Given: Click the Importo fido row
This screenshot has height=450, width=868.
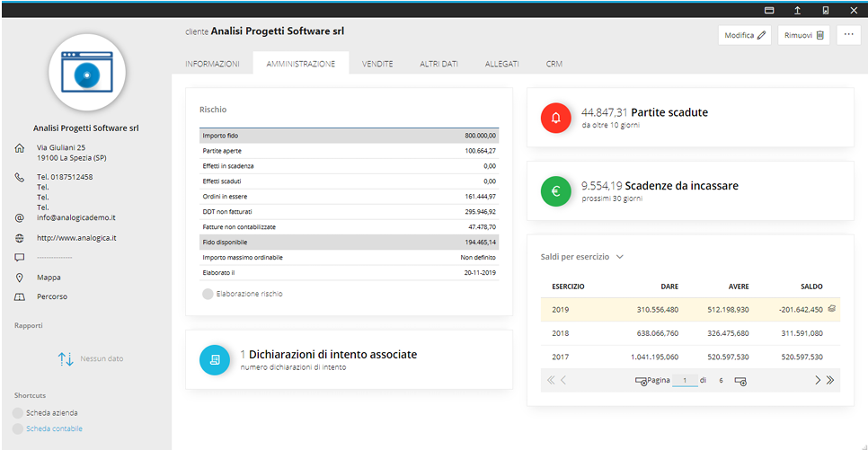Looking at the screenshot, I should 349,136.
